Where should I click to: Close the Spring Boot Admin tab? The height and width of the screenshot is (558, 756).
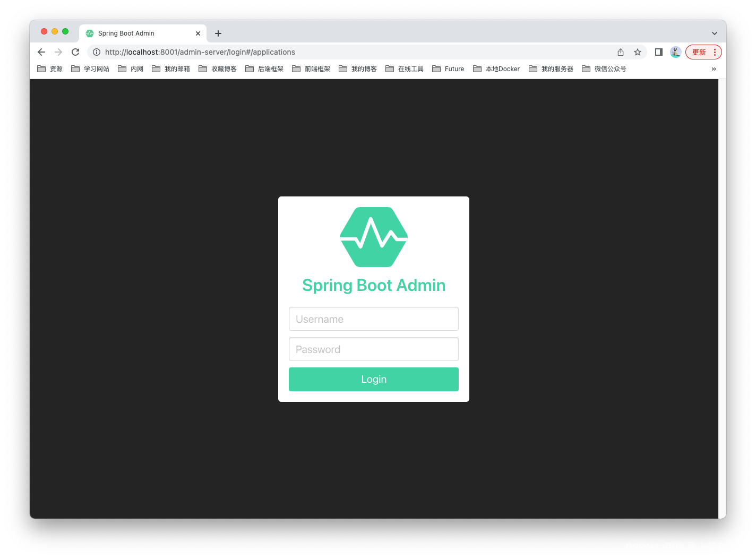tap(198, 33)
